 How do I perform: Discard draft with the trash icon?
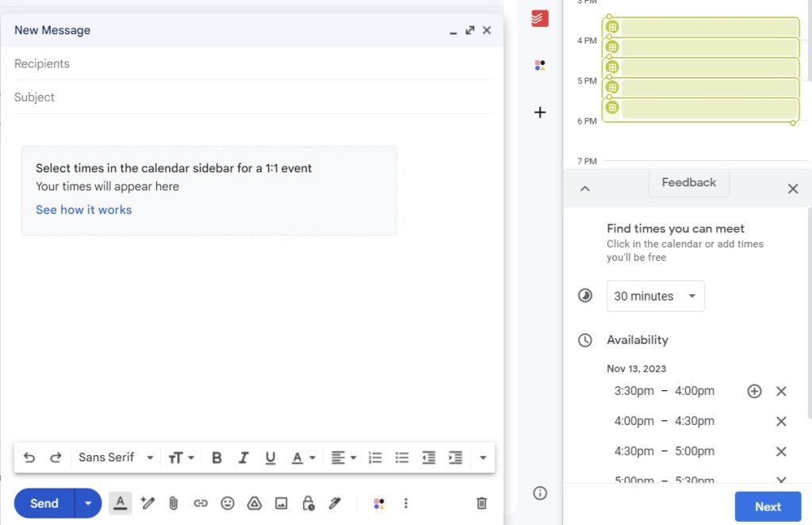point(481,503)
